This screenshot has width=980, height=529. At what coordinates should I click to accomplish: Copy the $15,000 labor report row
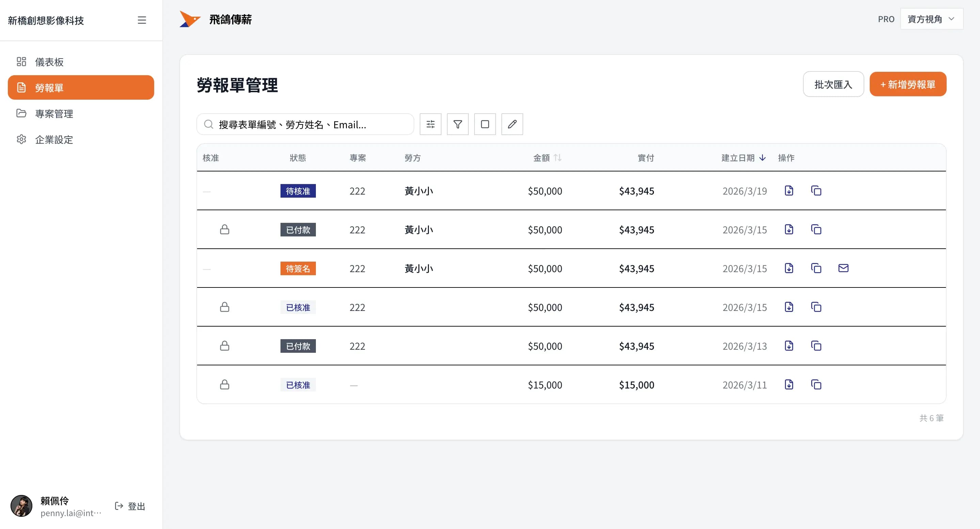[816, 384]
